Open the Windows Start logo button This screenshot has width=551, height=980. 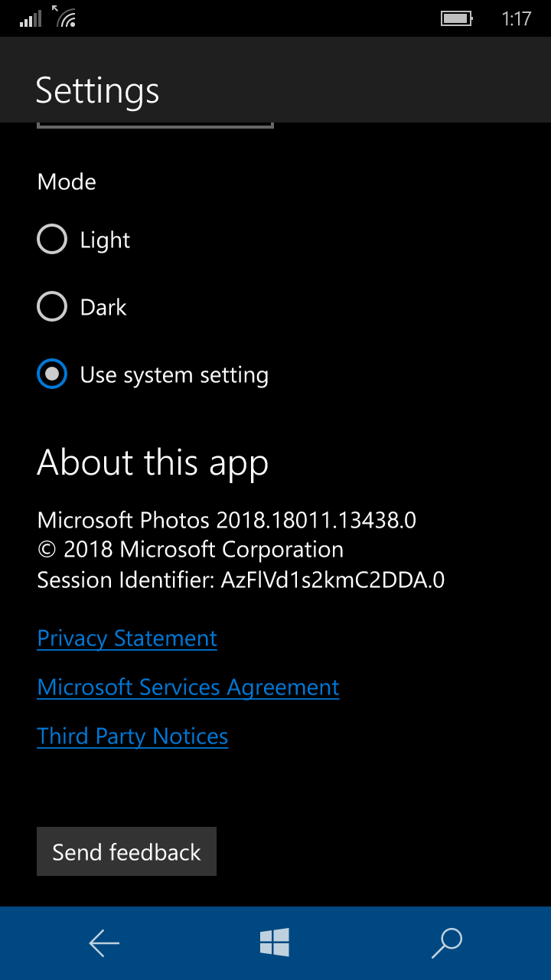(x=275, y=942)
